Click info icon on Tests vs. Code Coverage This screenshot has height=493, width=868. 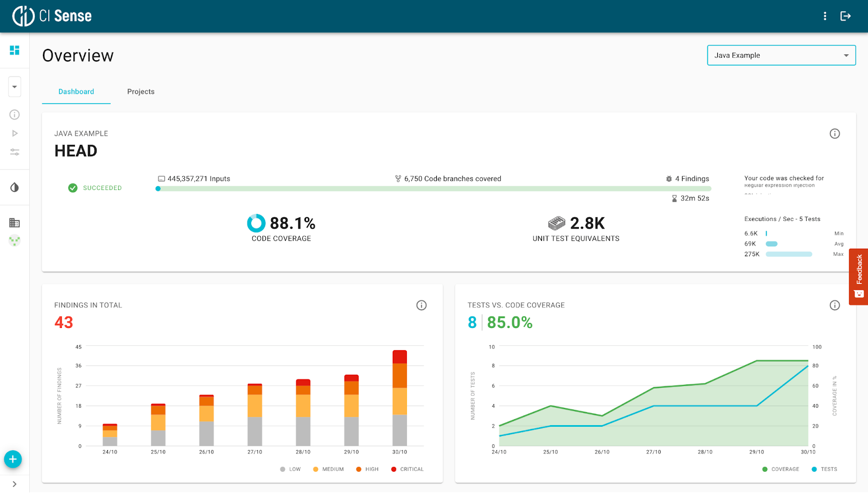[834, 305]
